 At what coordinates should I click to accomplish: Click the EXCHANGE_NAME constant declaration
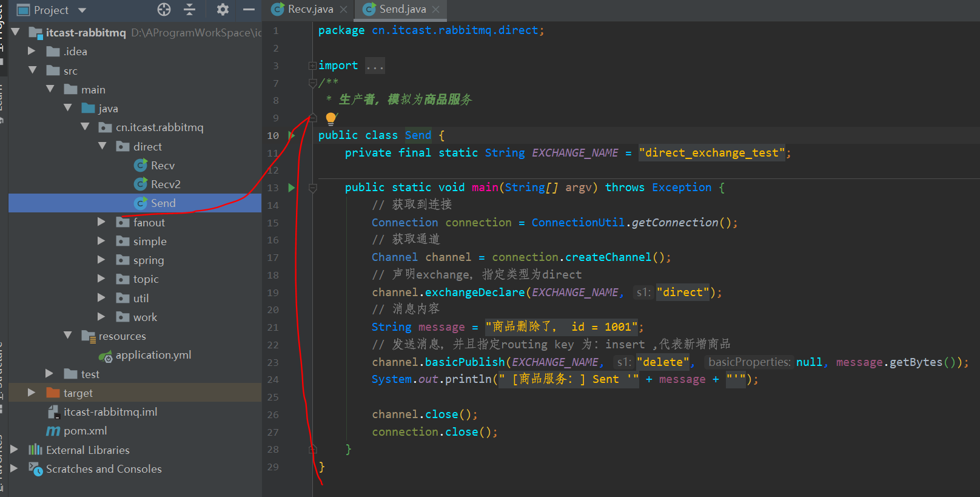coord(575,153)
